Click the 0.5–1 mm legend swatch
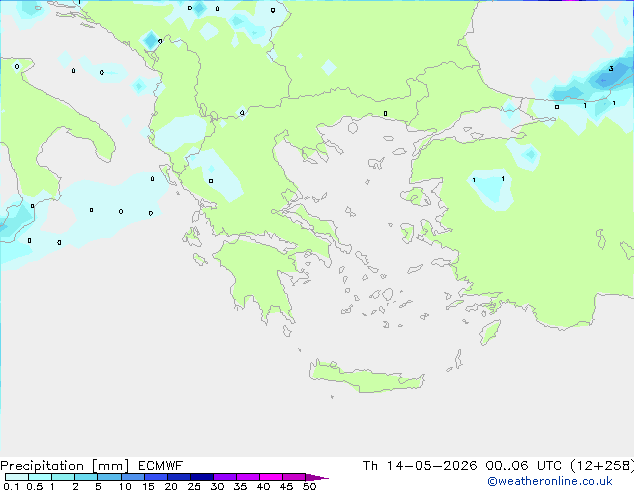 40,477
